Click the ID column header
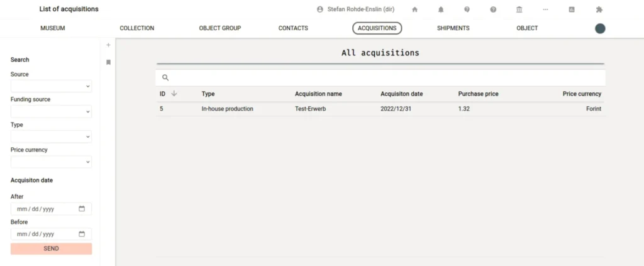This screenshot has height=266, width=644. click(x=163, y=94)
